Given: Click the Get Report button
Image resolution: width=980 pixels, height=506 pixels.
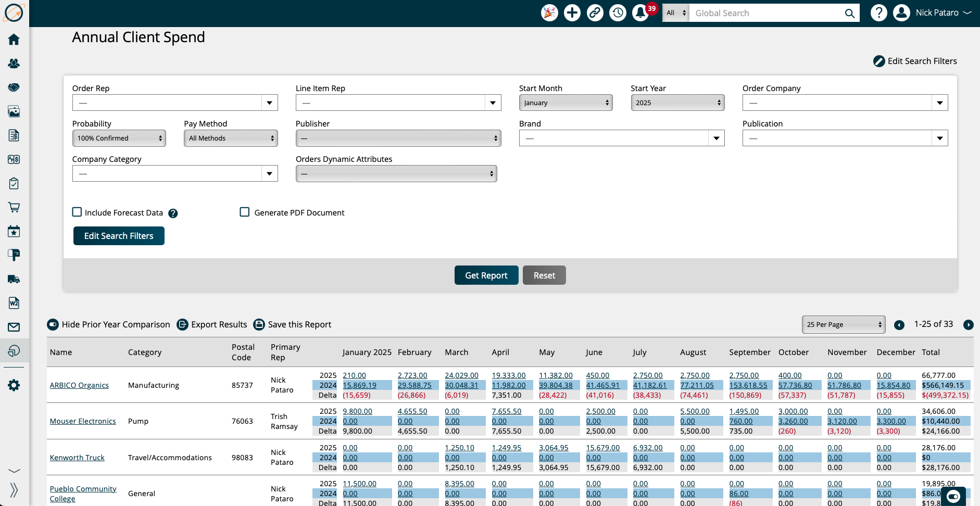Looking at the screenshot, I should click(486, 275).
